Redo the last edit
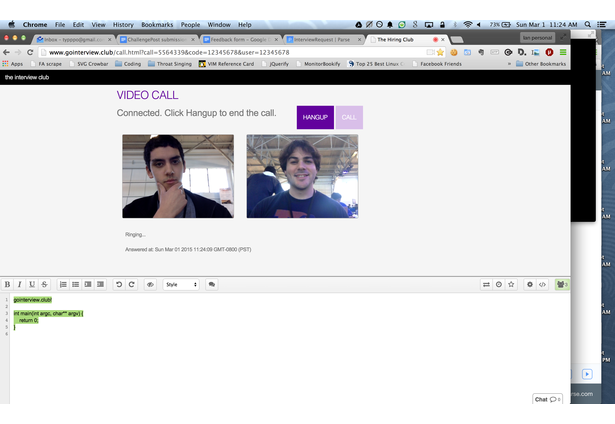 (x=132, y=284)
